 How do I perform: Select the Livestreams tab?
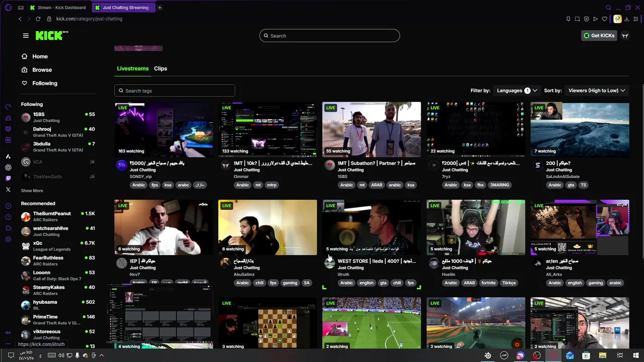[x=133, y=68]
